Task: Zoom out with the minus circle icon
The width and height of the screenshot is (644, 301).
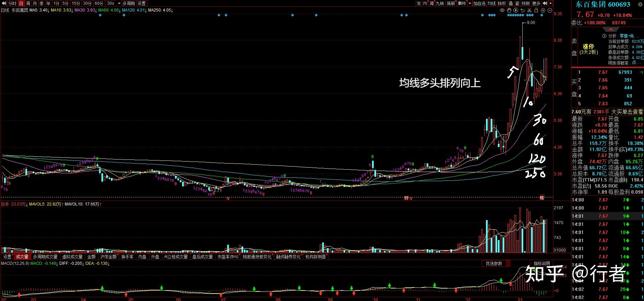Action: tap(549, 10)
